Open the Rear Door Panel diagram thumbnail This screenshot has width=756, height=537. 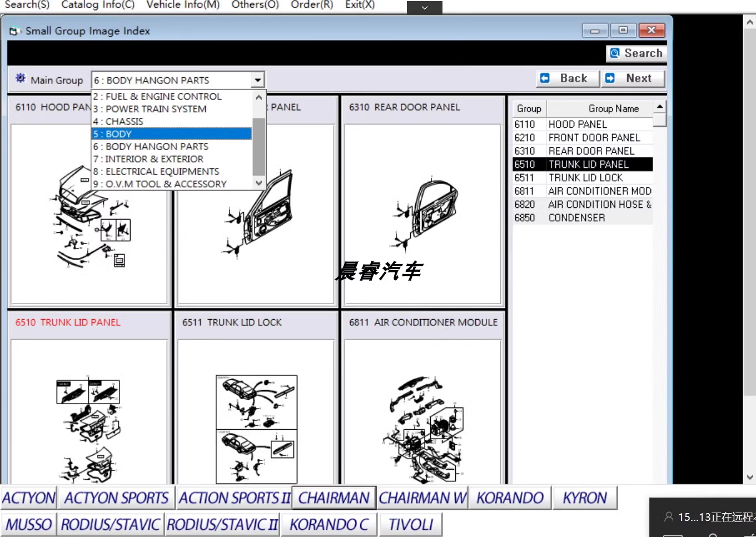pos(423,215)
